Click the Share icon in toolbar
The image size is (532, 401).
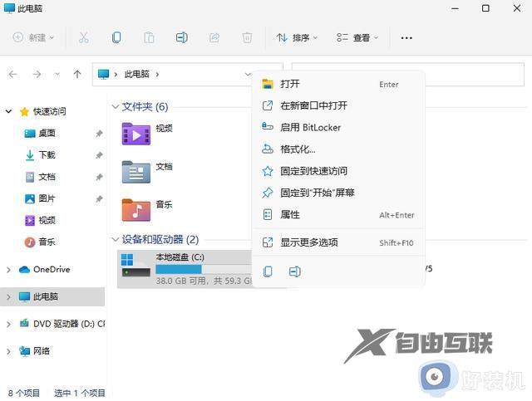(214, 37)
